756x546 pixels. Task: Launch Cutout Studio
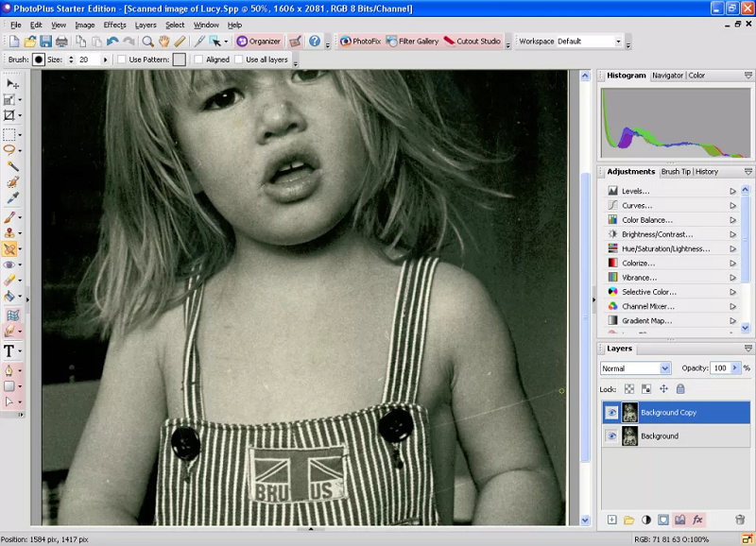coord(472,42)
